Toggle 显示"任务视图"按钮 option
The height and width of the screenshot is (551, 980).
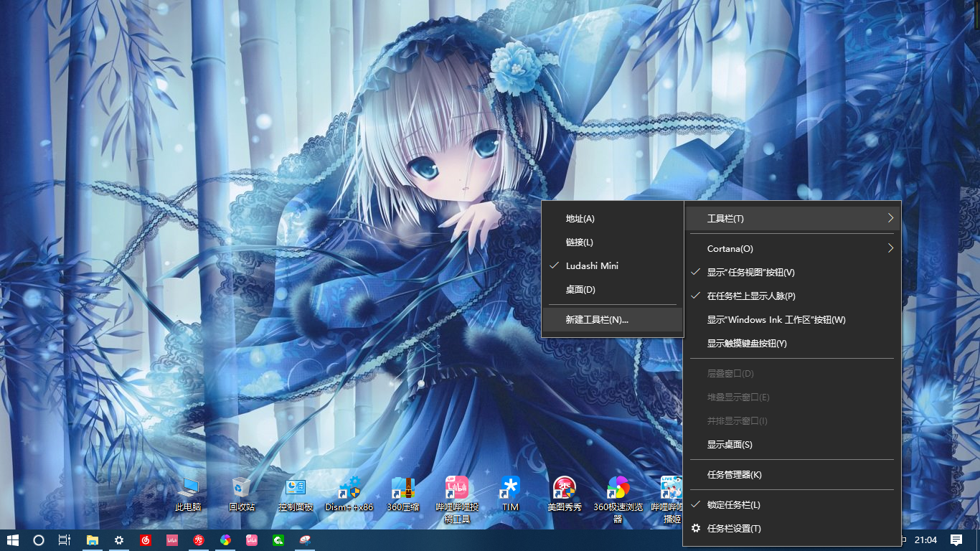click(792, 272)
